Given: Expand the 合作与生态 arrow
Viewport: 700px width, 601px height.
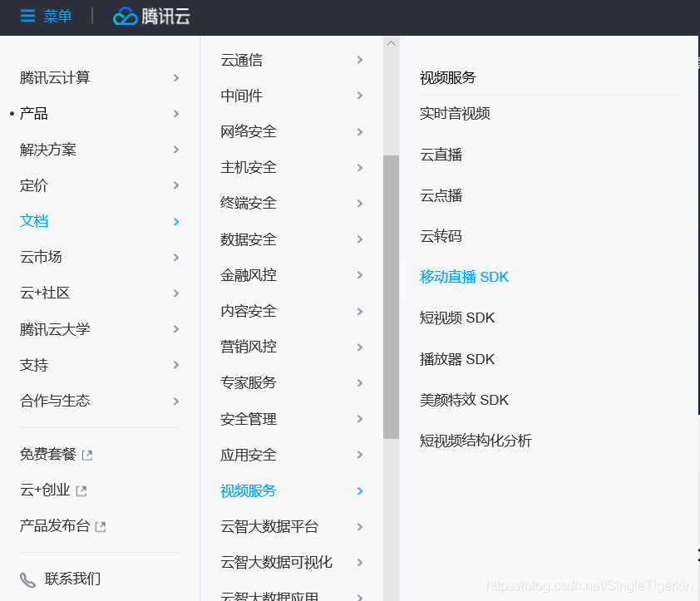Looking at the screenshot, I should tap(176, 401).
